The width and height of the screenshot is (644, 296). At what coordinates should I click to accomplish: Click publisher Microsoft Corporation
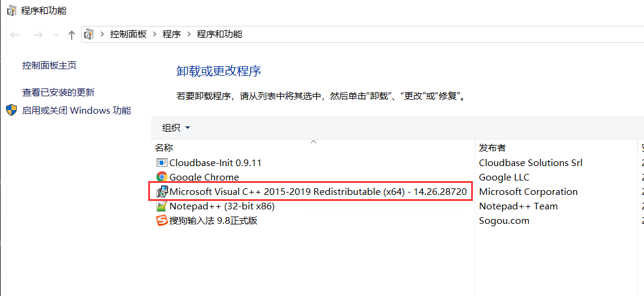(528, 192)
